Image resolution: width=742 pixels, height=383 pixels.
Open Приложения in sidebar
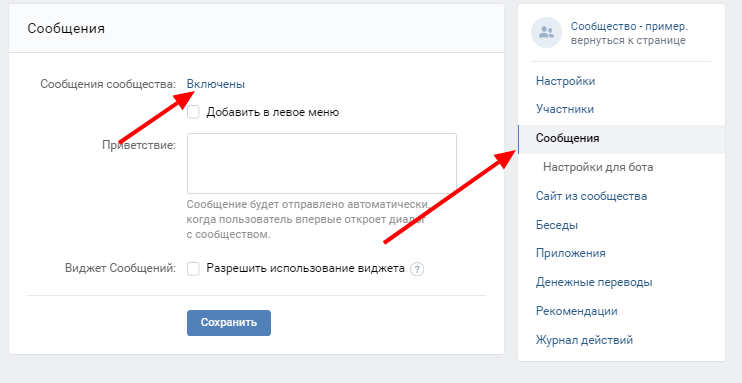tap(570, 253)
